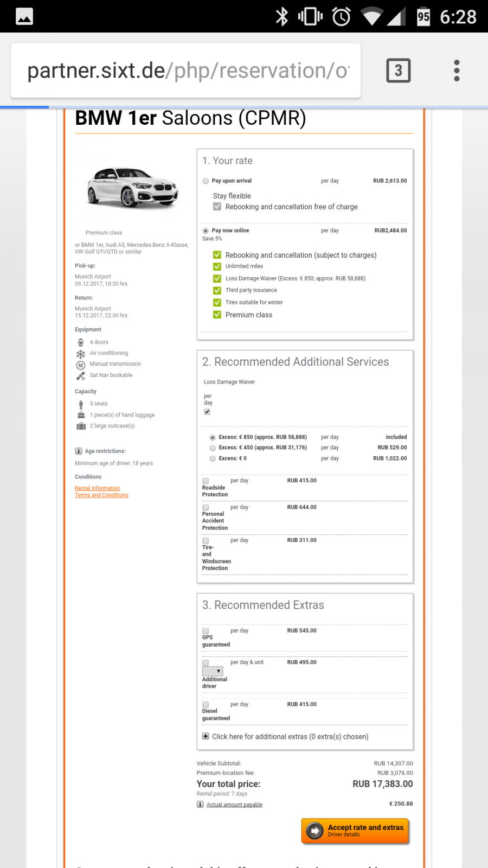Open Terms and Conditions link
The height and width of the screenshot is (868, 488).
click(x=101, y=495)
